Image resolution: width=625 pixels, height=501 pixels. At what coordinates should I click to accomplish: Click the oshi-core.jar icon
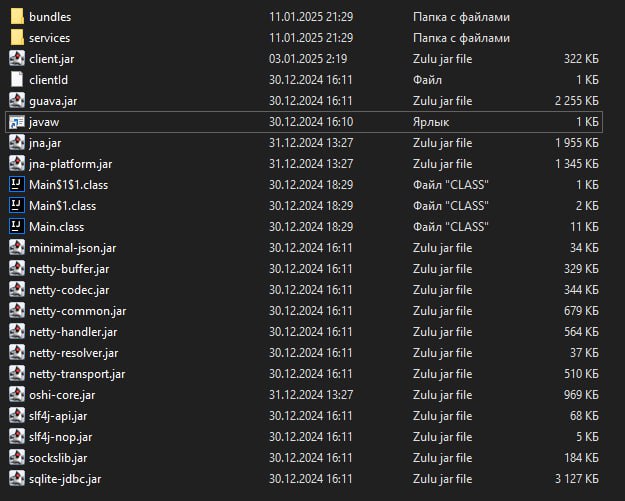click(16, 395)
